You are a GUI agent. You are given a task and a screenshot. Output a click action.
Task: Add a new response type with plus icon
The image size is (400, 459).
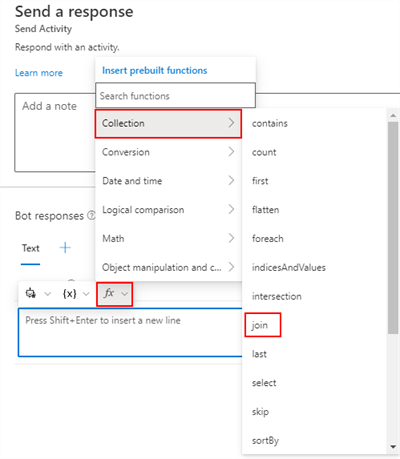[x=65, y=248]
